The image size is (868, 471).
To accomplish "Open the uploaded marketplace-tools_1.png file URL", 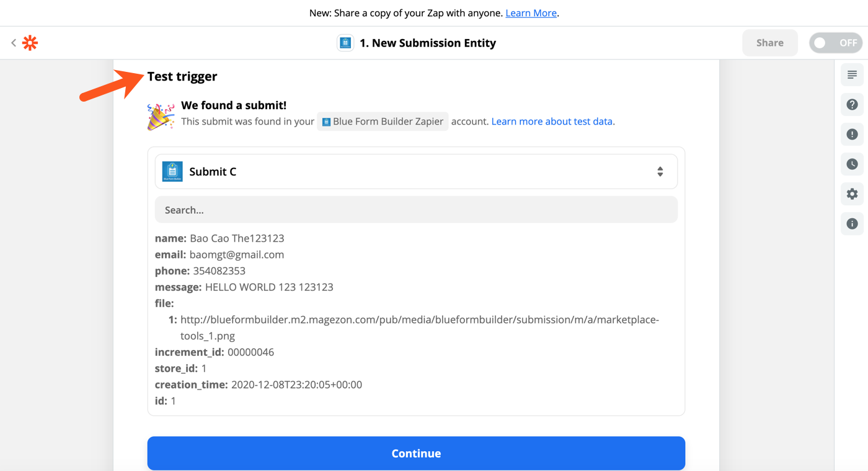I will point(420,319).
